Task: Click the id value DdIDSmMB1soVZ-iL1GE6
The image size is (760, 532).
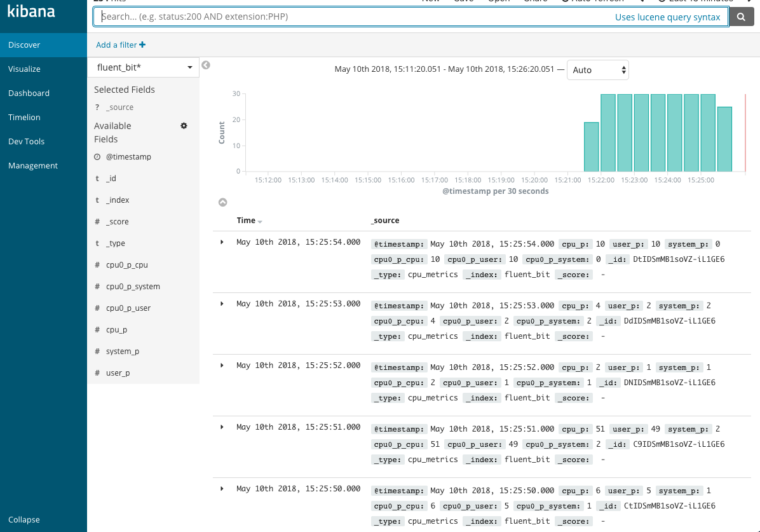Action: tap(669, 320)
